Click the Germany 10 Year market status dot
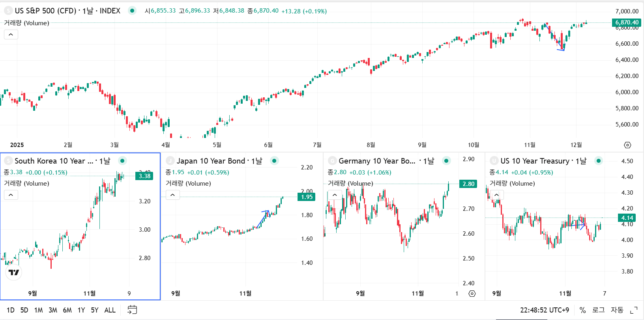The image size is (644, 320). [x=446, y=161]
